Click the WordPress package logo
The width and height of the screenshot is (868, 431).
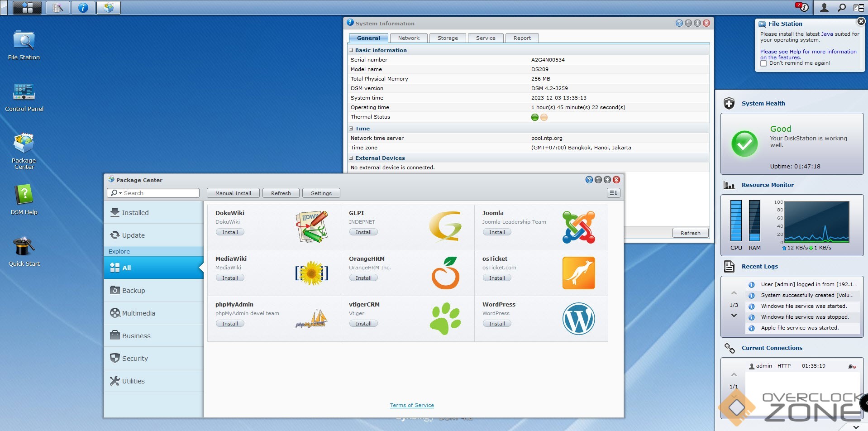(578, 319)
